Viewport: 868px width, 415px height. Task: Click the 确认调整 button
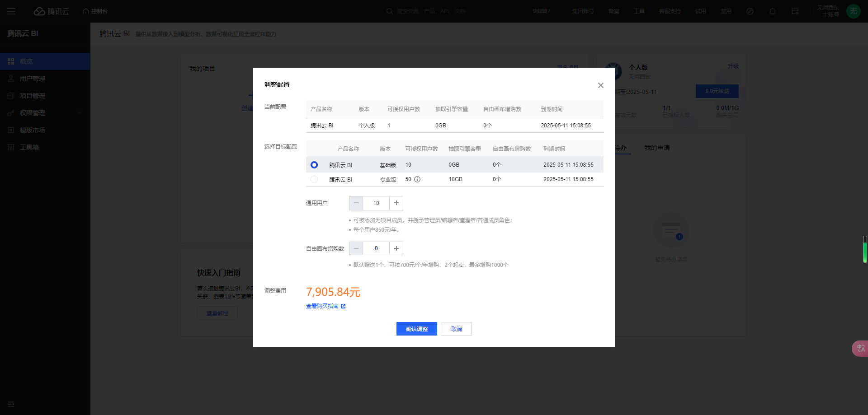(x=417, y=329)
